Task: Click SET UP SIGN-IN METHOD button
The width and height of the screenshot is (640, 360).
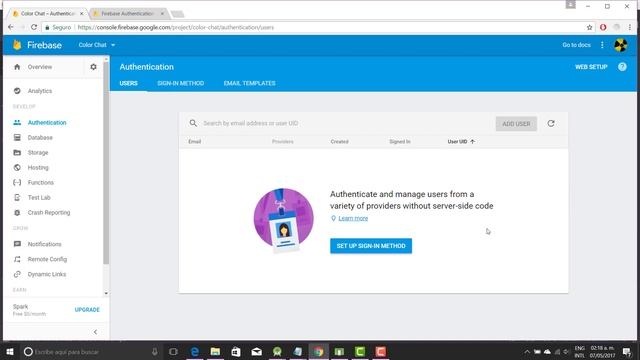Action: click(371, 246)
